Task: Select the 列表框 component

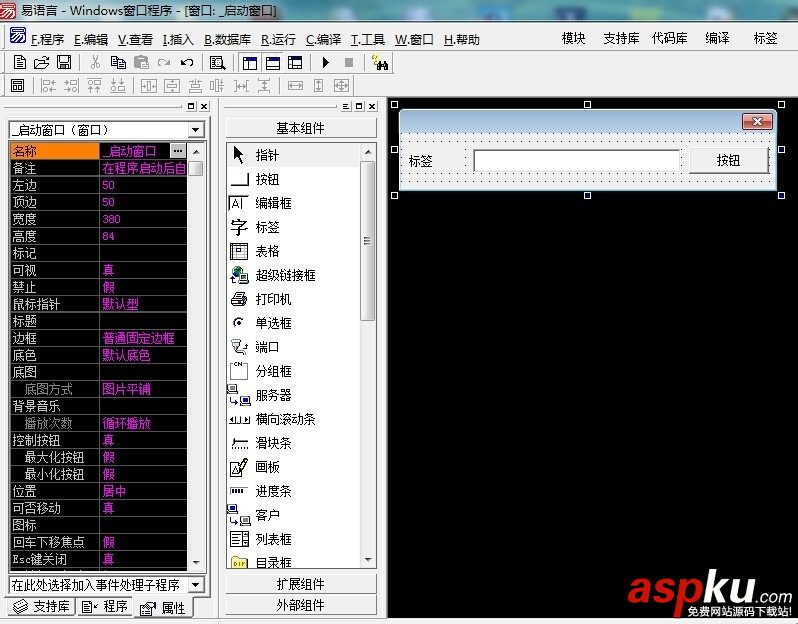Action: click(294, 539)
